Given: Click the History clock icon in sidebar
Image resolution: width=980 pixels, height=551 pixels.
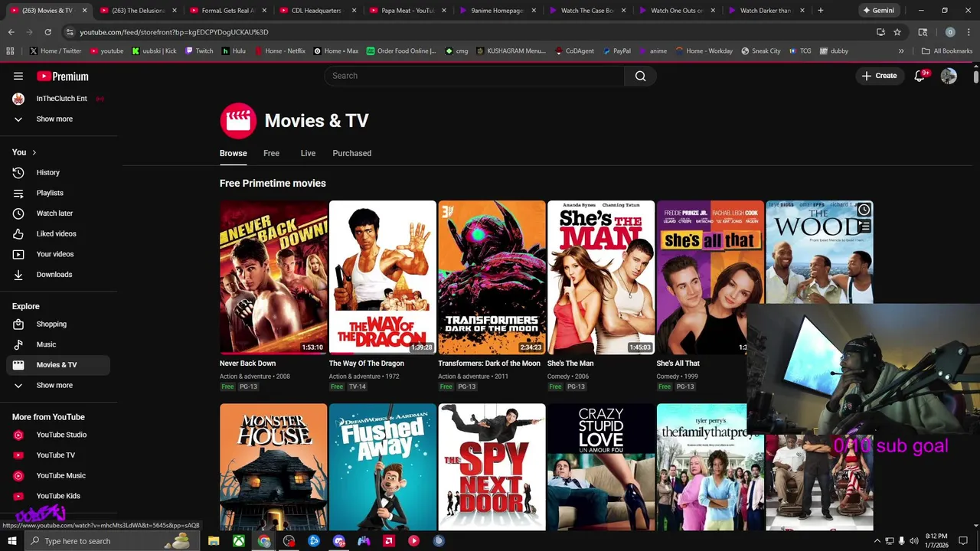Looking at the screenshot, I should (18, 173).
